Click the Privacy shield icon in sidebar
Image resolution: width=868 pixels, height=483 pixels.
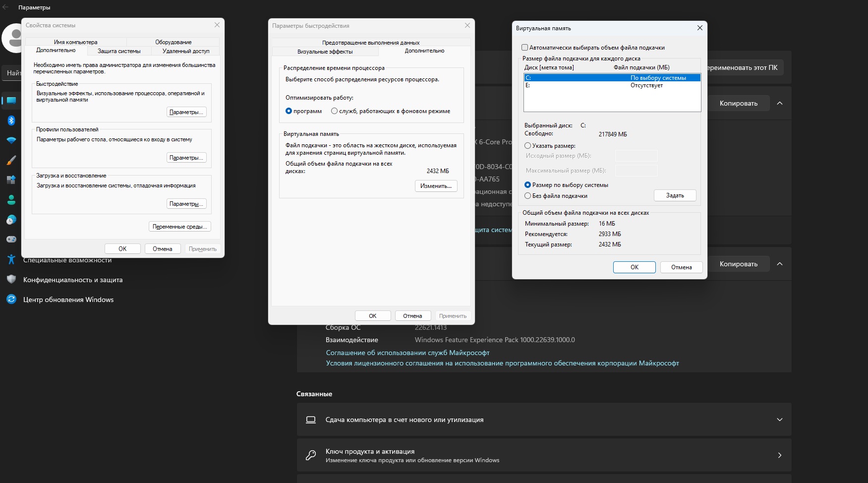(x=11, y=280)
